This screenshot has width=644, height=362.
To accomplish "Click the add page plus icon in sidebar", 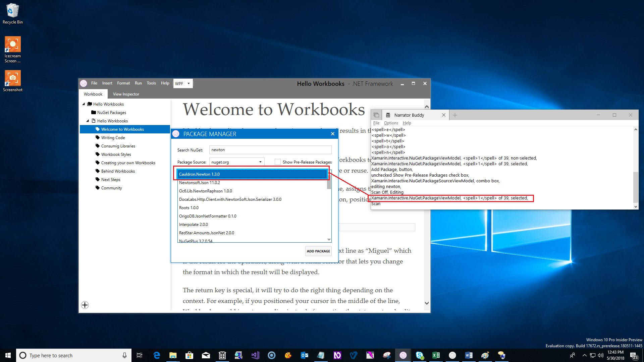I will click(85, 305).
